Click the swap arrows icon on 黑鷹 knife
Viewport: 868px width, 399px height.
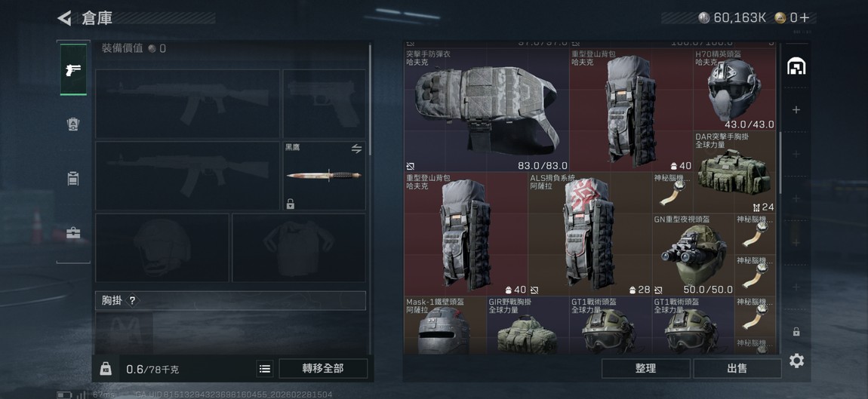coord(356,149)
